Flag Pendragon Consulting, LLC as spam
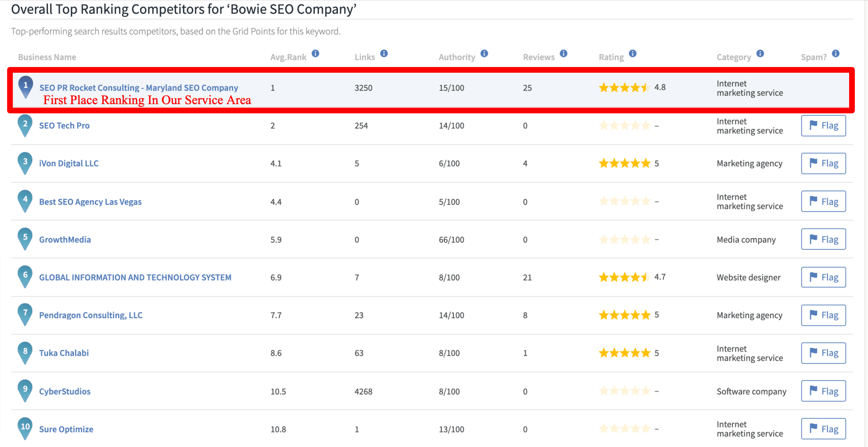 [823, 315]
